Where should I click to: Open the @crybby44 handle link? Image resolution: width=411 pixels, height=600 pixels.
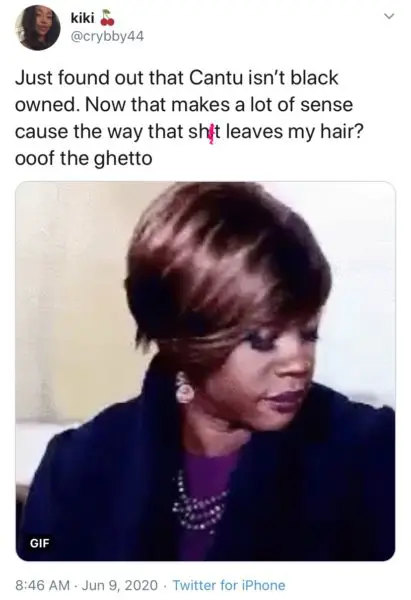coord(108,36)
